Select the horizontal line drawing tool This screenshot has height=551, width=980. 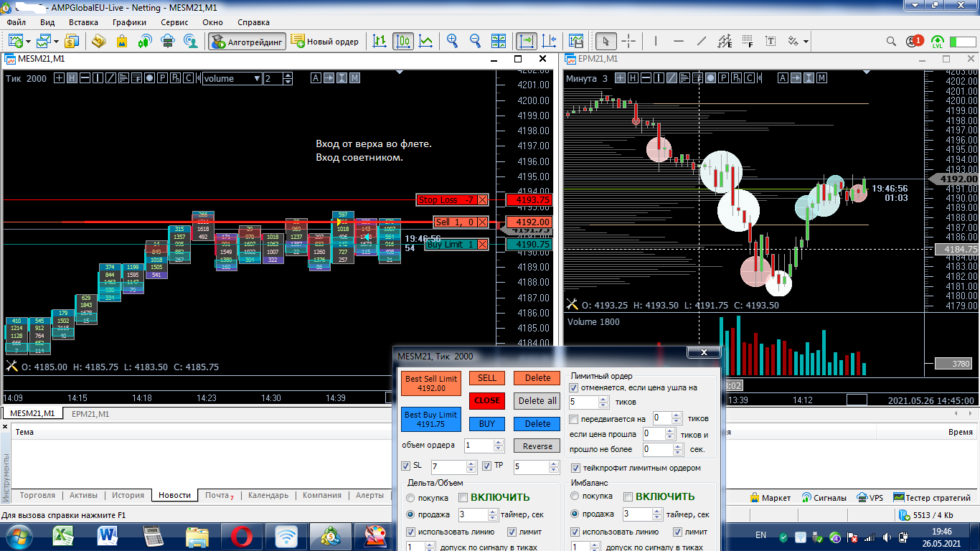(679, 42)
